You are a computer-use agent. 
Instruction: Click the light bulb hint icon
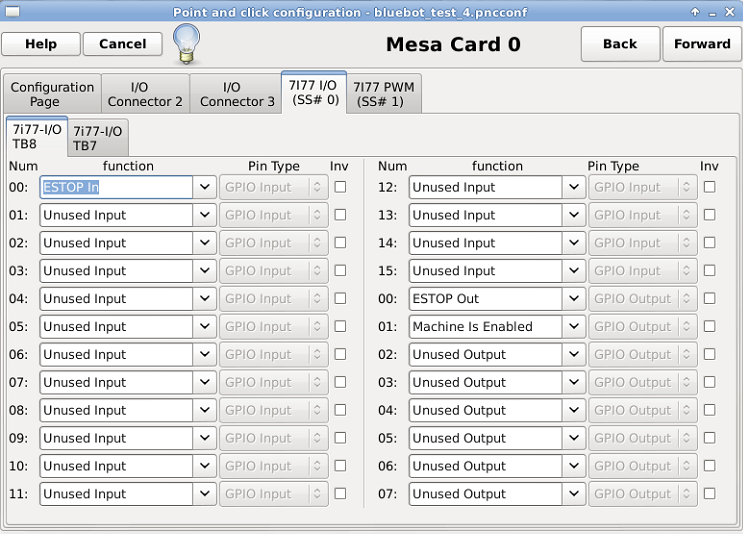click(x=186, y=44)
